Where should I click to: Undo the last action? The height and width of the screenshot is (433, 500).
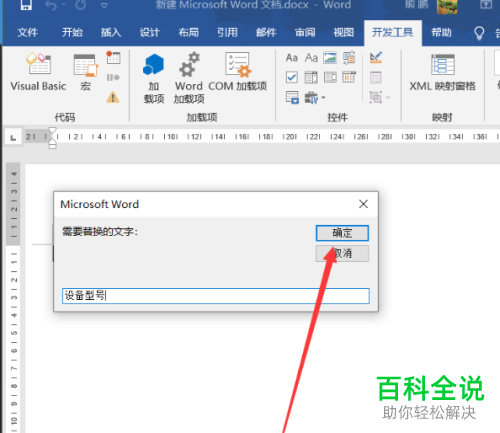pyautogui.click(x=51, y=5)
